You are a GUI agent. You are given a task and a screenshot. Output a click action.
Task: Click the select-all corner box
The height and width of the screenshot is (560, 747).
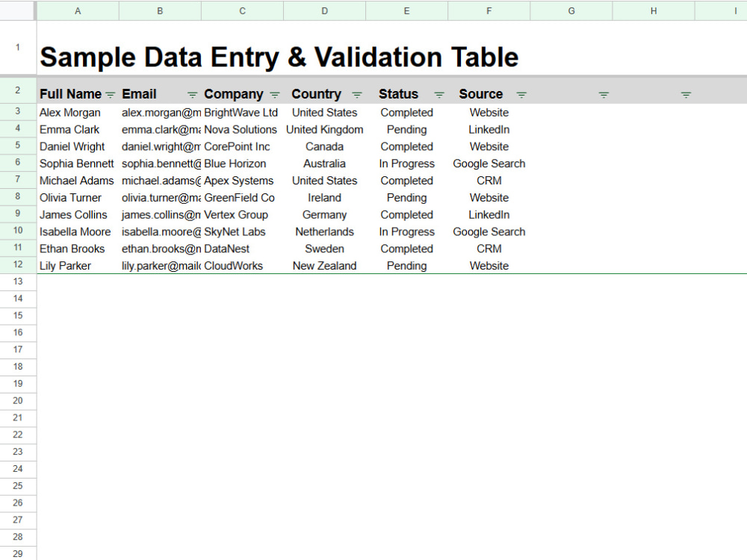coord(18,10)
